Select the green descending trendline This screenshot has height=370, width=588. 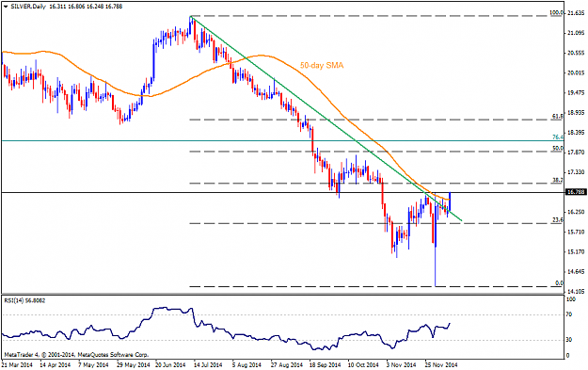pos(326,118)
